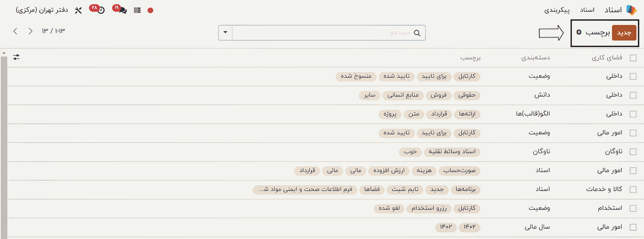Viewport: 644px width, 239px height.
Task: Select all rows with the header checkbox
Action: pyautogui.click(x=632, y=57)
